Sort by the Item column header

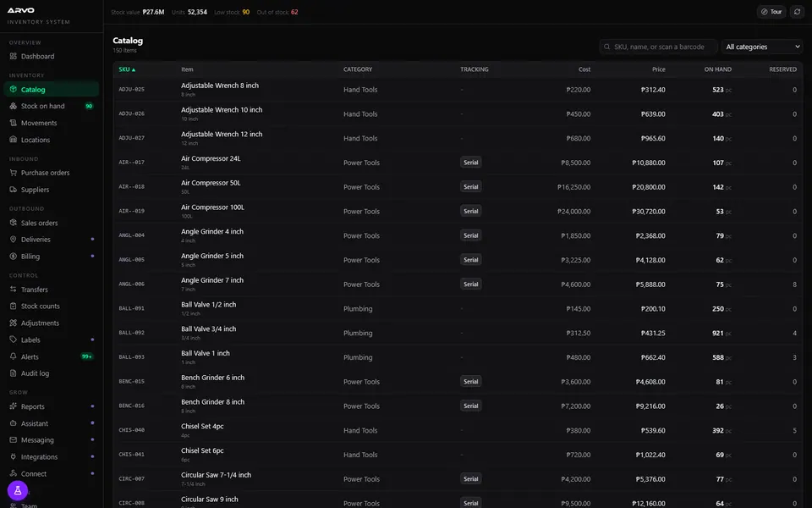(187, 69)
